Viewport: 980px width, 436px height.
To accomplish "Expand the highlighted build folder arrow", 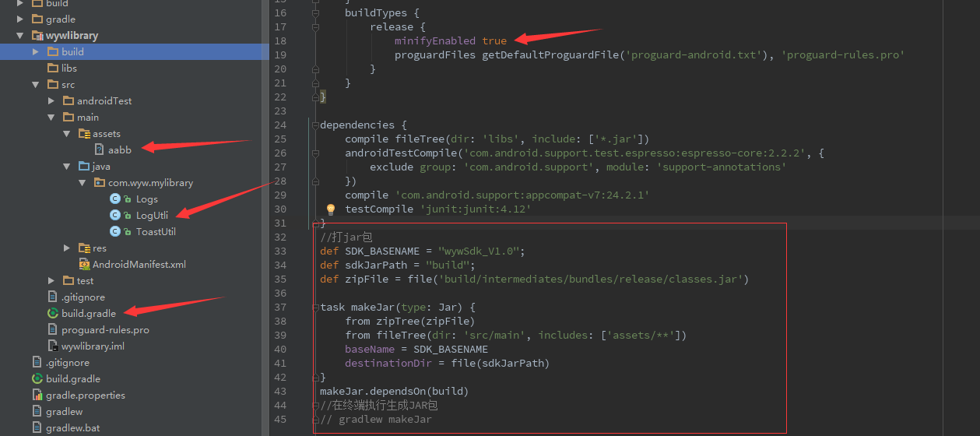I will [x=36, y=51].
